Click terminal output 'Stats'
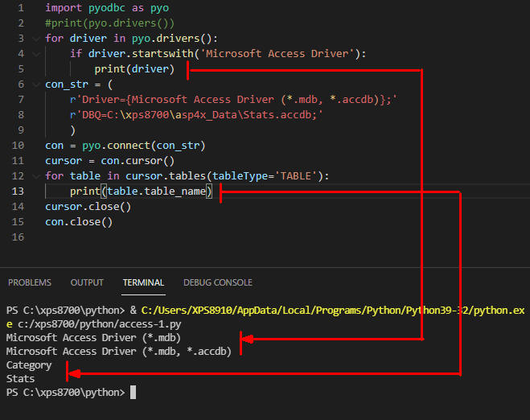Viewport: 530px width, 420px height. point(20,379)
